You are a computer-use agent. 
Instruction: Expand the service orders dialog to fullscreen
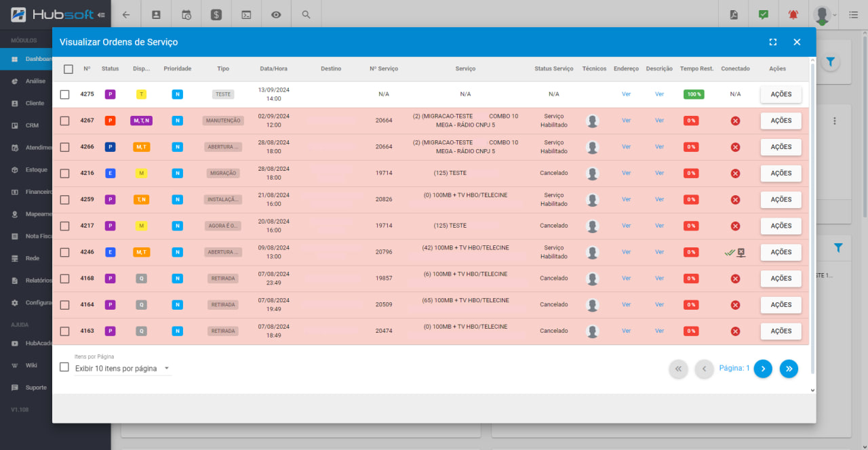tap(773, 42)
